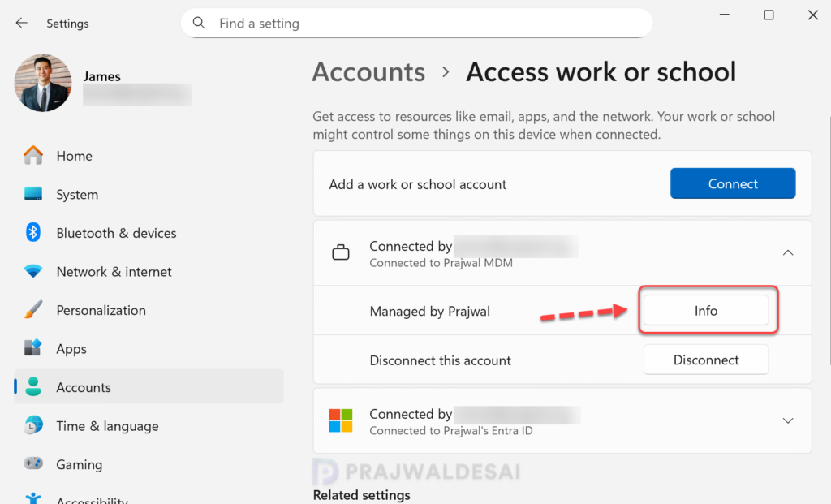Open the Apps settings page
The width and height of the screenshot is (831, 504).
point(149,349)
